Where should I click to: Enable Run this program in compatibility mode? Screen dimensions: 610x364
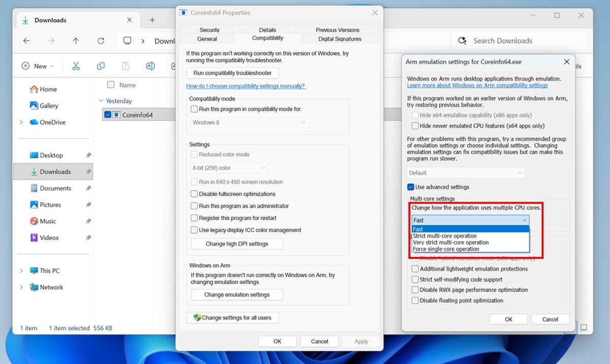coord(194,109)
